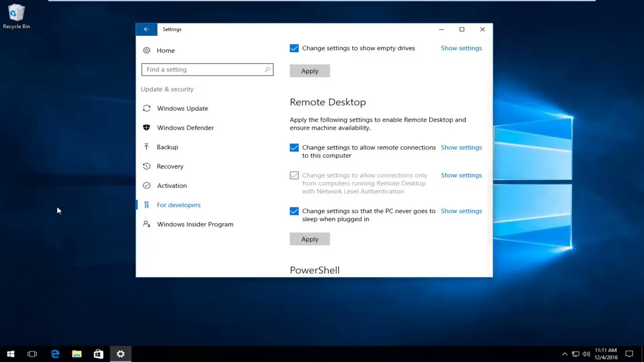Click the Backup upward arrow icon
The height and width of the screenshot is (362, 644).
[x=146, y=147]
